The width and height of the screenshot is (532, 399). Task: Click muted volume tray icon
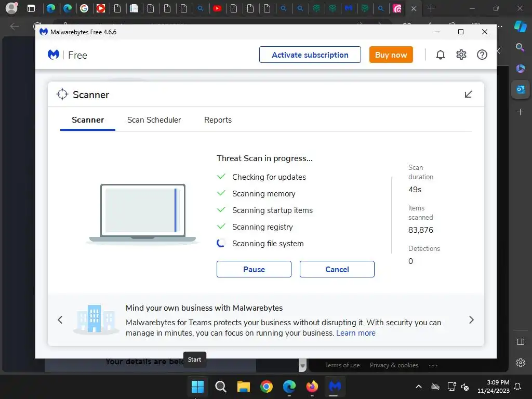coord(465,387)
